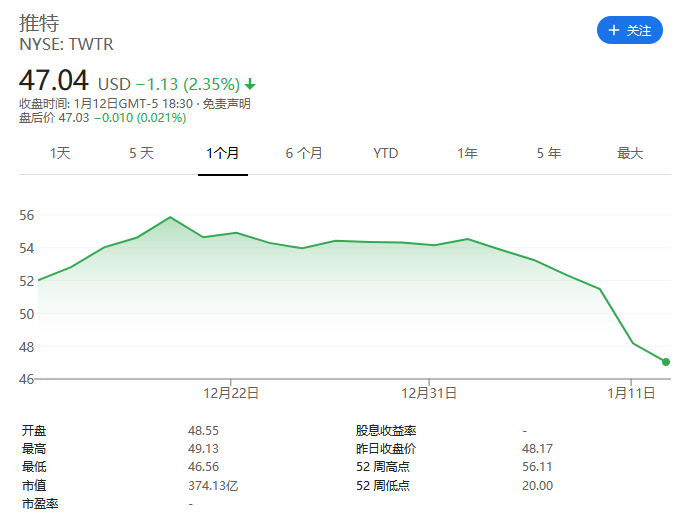Show the 6 个月 price chart

coord(304,153)
